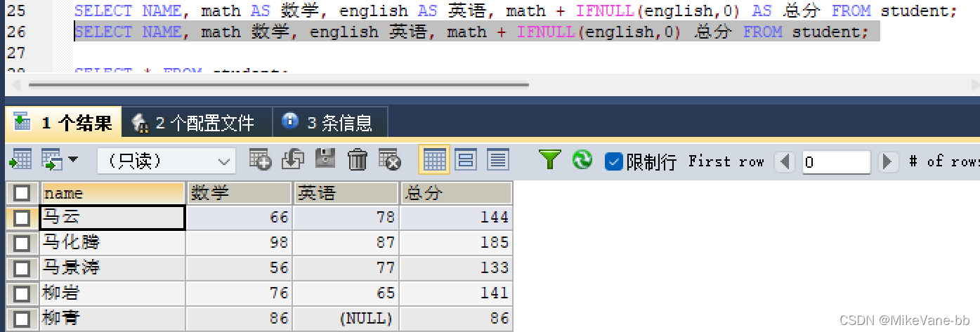Click the 总分 cell showing 133
The image size is (980, 332).
click(456, 268)
